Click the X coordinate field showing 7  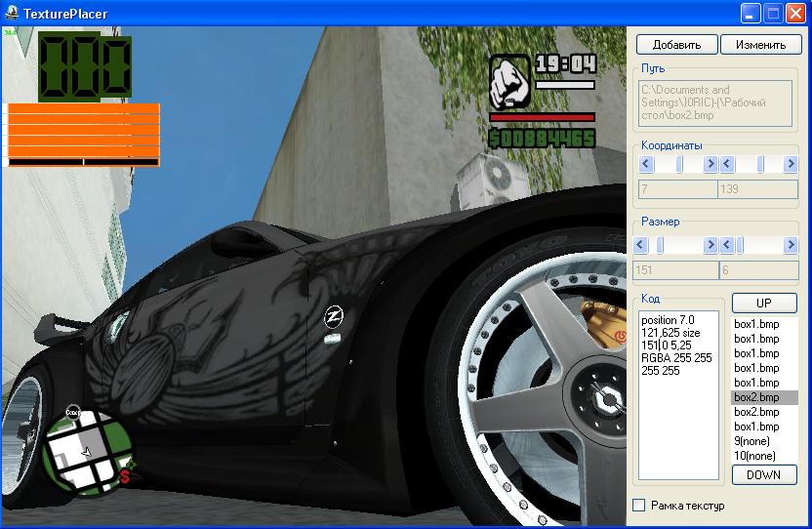click(677, 189)
